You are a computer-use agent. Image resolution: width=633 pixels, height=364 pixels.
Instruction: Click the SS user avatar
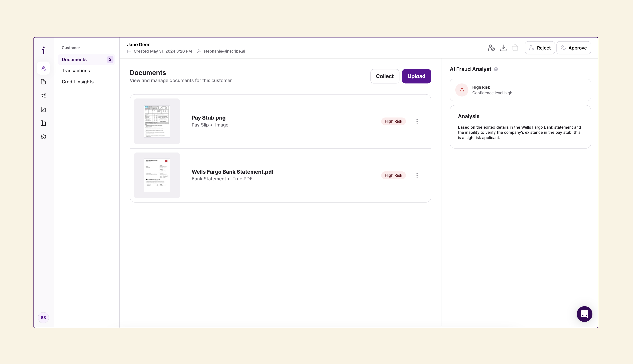click(43, 318)
